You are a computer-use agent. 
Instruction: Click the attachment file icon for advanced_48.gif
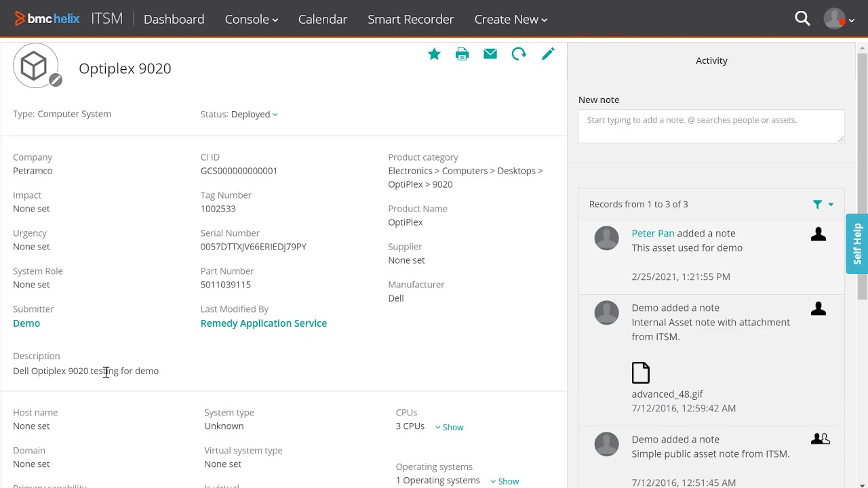[641, 373]
